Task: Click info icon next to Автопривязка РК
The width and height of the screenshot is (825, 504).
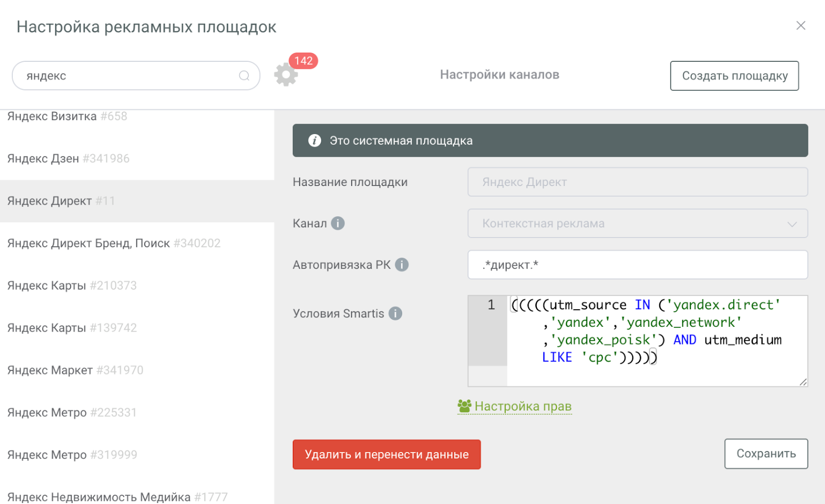Action: pyautogui.click(x=402, y=264)
